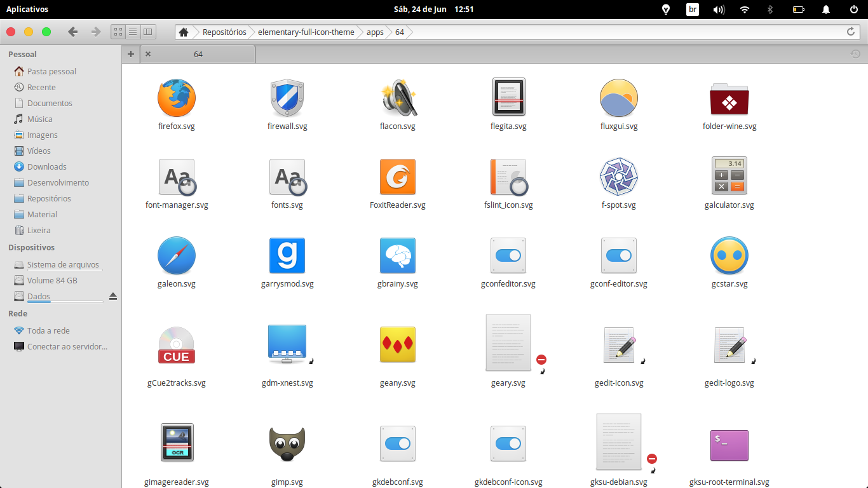Viewport: 868px width, 488px height.
Task: Select the 64 tab
Action: pos(198,54)
